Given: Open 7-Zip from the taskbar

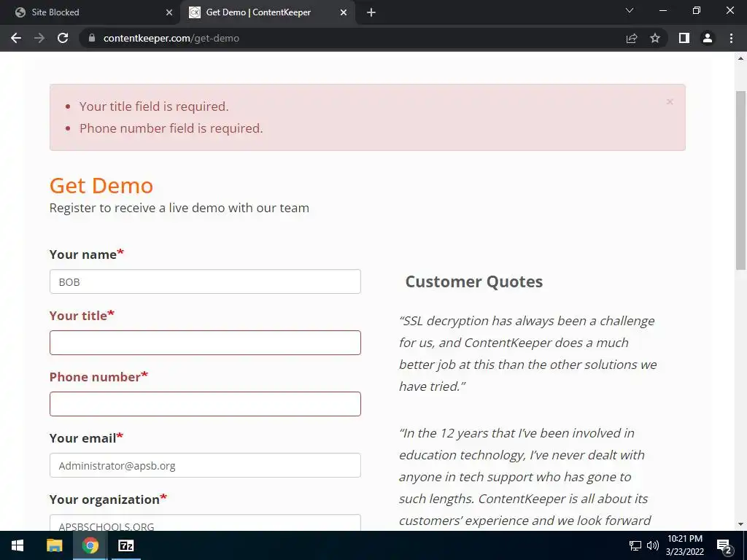Looking at the screenshot, I should 125,545.
